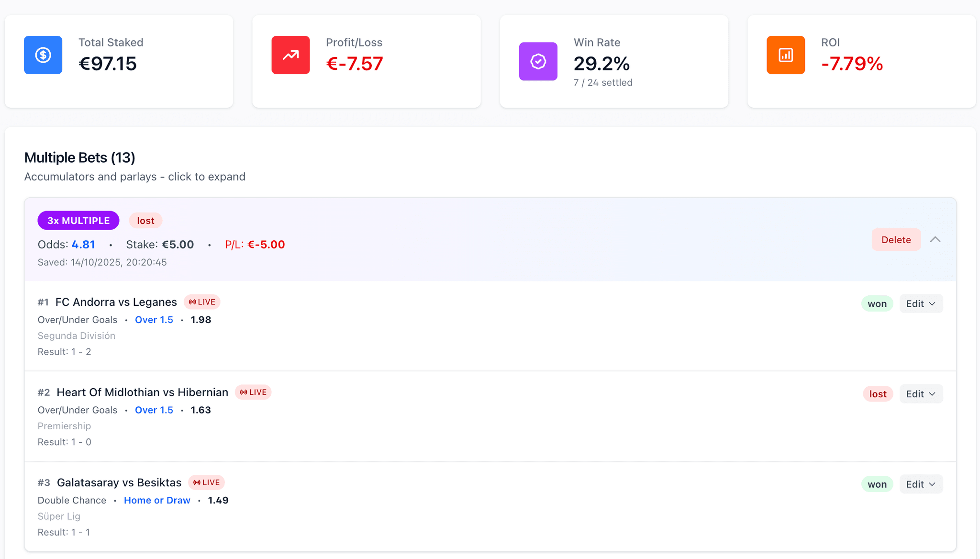Click the LIVE badge for Heart Of Midlothian match
980x559 pixels.
(x=253, y=392)
